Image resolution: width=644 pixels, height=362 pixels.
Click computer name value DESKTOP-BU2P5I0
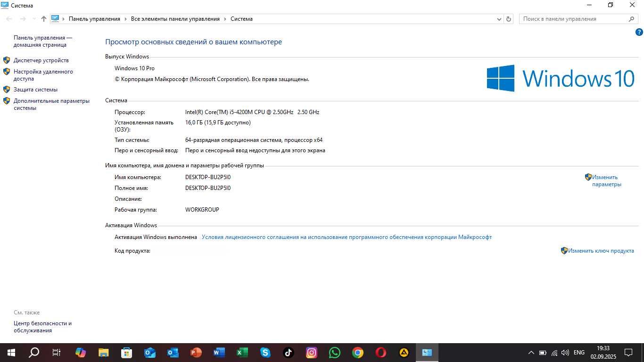tap(208, 177)
